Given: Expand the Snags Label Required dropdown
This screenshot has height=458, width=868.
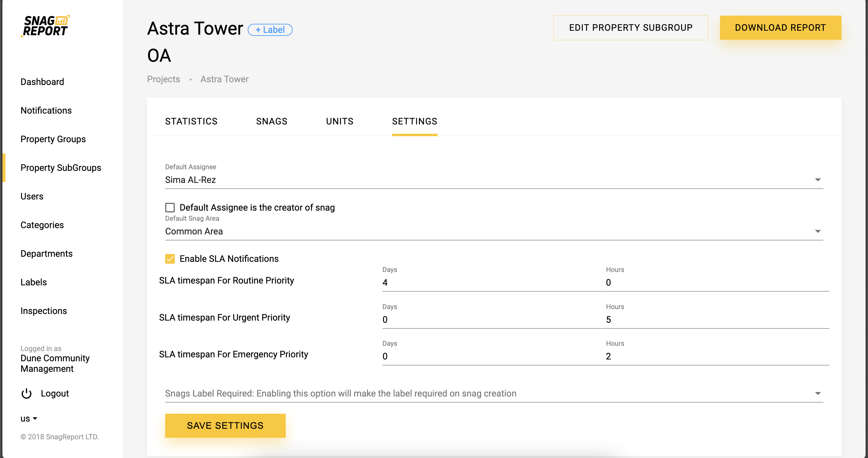Looking at the screenshot, I should click(x=817, y=393).
